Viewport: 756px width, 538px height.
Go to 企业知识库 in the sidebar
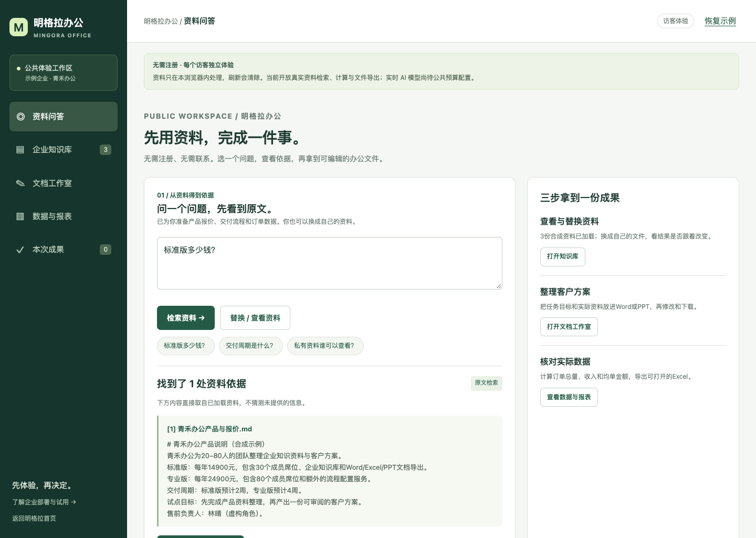point(64,150)
